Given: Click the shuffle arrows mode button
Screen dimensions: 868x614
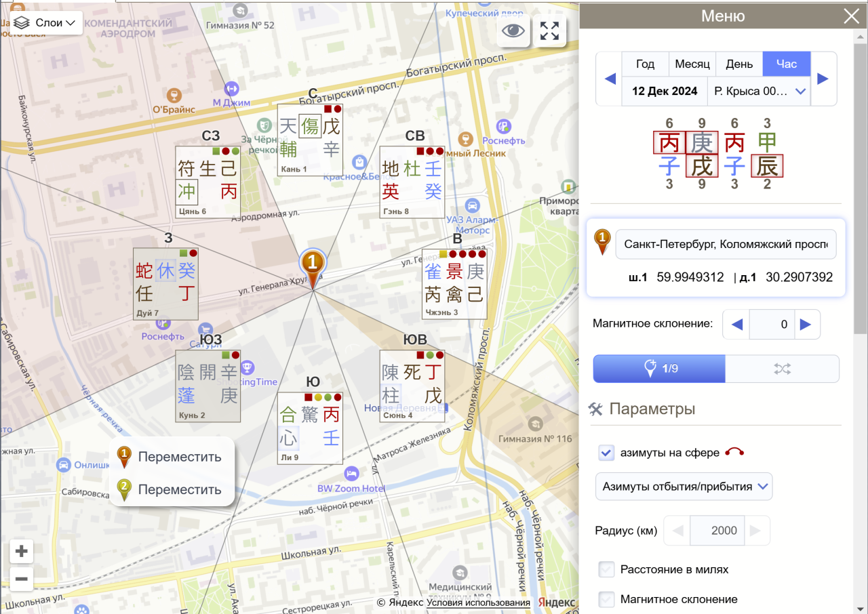Looking at the screenshot, I should pos(782,369).
